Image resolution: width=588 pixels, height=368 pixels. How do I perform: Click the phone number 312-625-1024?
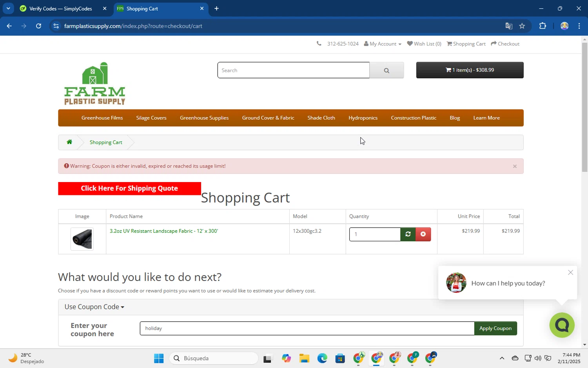coord(343,44)
